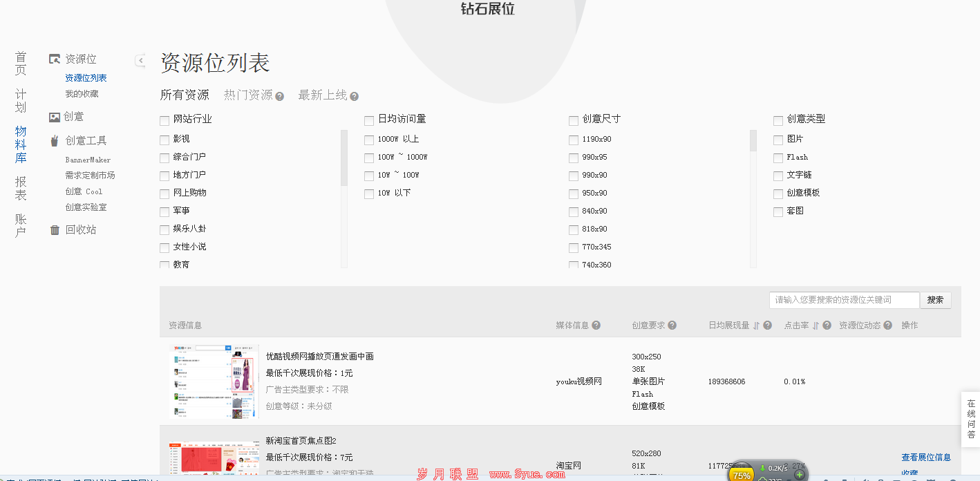980x481 pixels.
Task: Check the 10W 以下 checkbox
Action: point(369,194)
